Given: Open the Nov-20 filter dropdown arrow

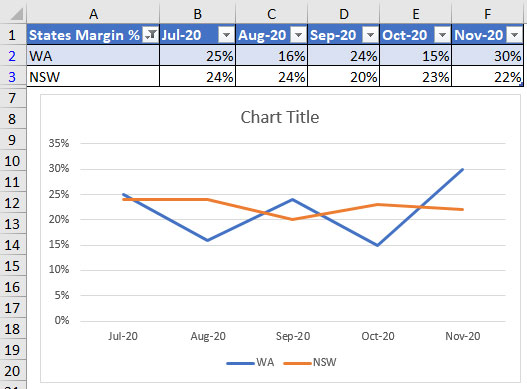Looking at the screenshot, I should coord(515,35).
